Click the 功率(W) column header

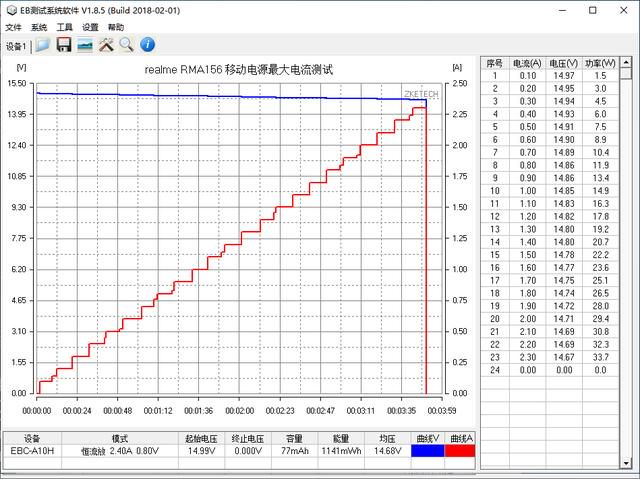coord(600,63)
